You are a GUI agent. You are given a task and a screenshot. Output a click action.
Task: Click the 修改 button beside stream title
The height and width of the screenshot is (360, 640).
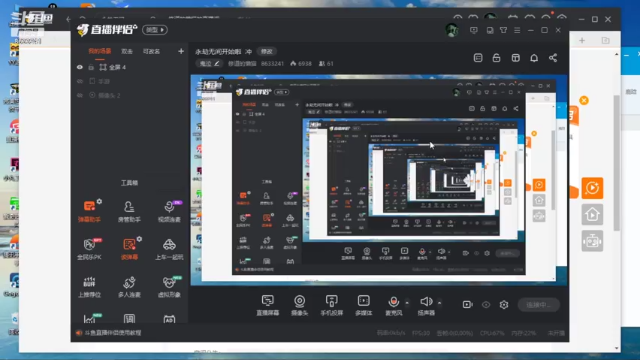click(x=267, y=51)
